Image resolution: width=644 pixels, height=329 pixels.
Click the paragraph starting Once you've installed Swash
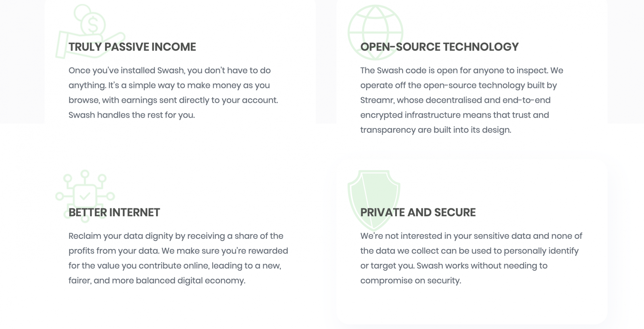(173, 92)
